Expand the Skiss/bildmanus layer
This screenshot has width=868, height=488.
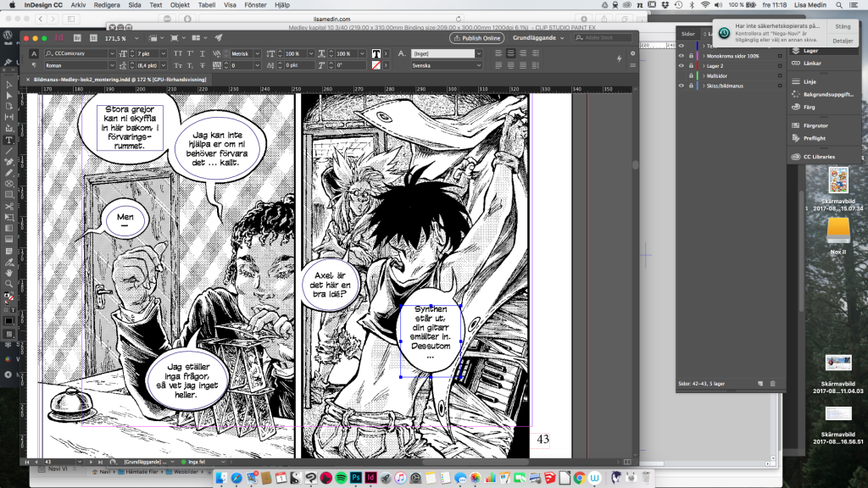[x=704, y=86]
